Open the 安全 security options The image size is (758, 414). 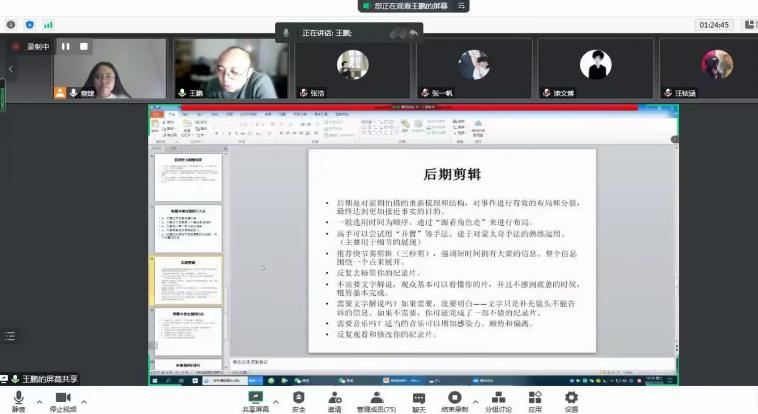pyautogui.click(x=298, y=399)
